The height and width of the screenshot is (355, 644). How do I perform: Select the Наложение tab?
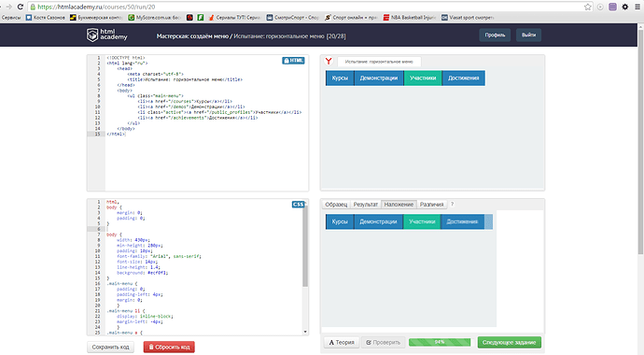point(399,205)
